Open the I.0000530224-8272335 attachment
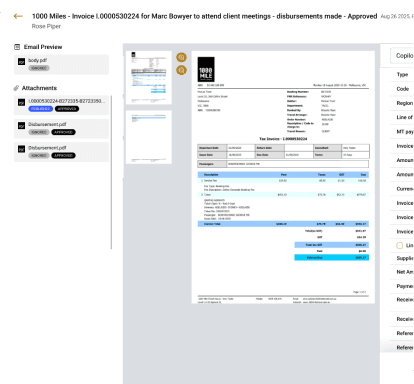 tap(61, 105)
